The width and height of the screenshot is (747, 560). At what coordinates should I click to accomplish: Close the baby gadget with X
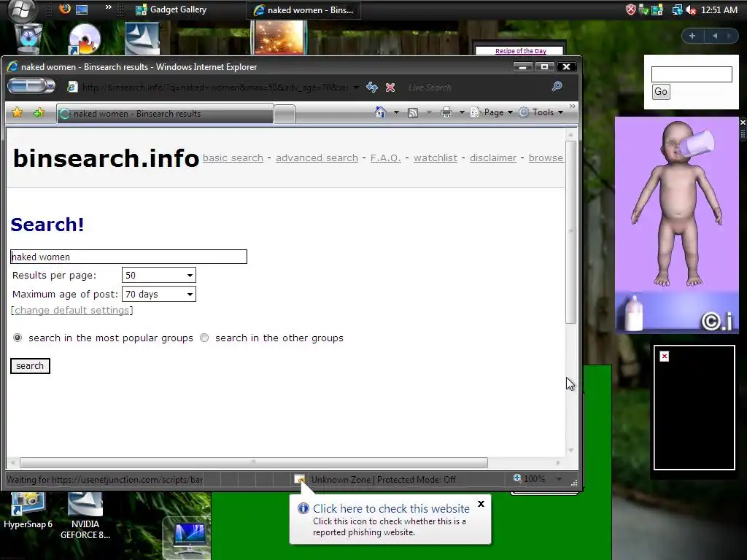(x=743, y=122)
